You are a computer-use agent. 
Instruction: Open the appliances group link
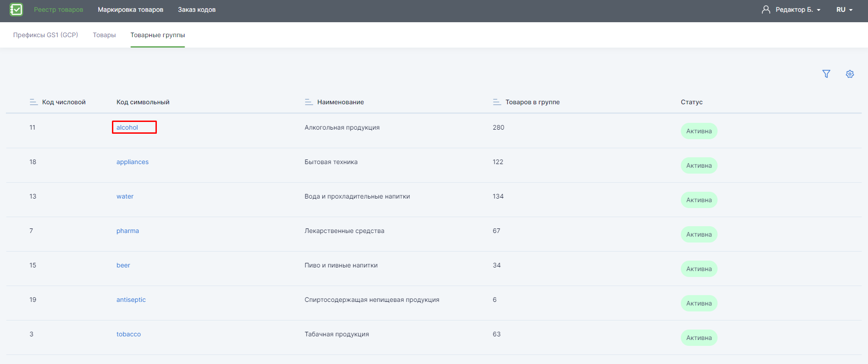pyautogui.click(x=132, y=162)
